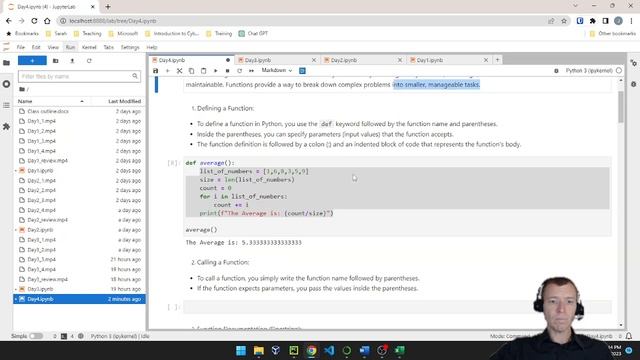This screenshot has width=640, height=360.
Task: Open the extension manager puzzle icon
Action: pos(6,127)
